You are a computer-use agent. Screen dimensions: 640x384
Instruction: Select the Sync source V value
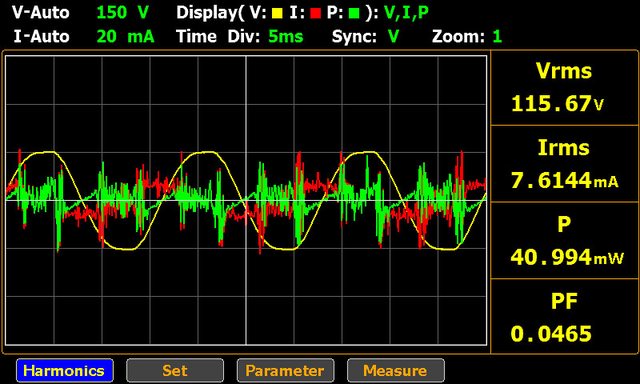click(393, 37)
